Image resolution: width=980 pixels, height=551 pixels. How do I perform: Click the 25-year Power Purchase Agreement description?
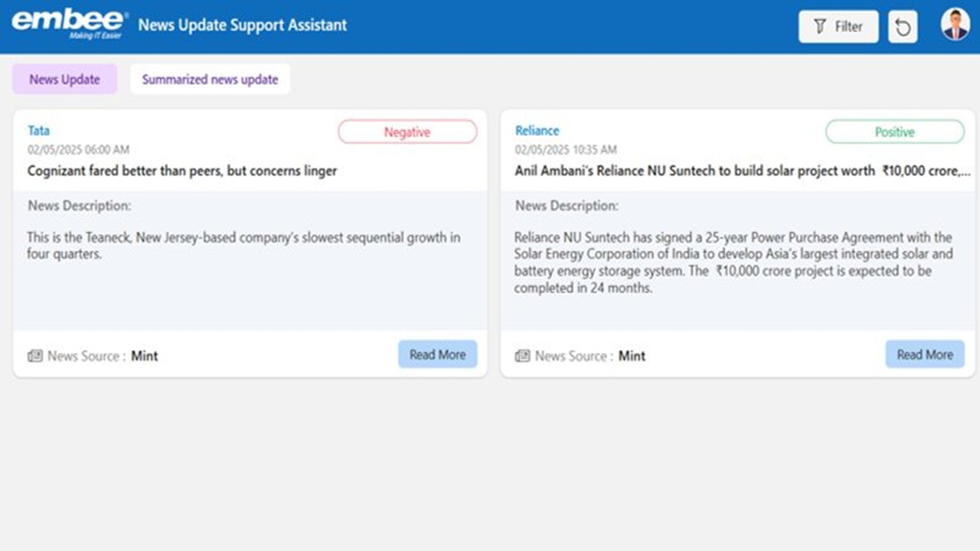pos(733,262)
